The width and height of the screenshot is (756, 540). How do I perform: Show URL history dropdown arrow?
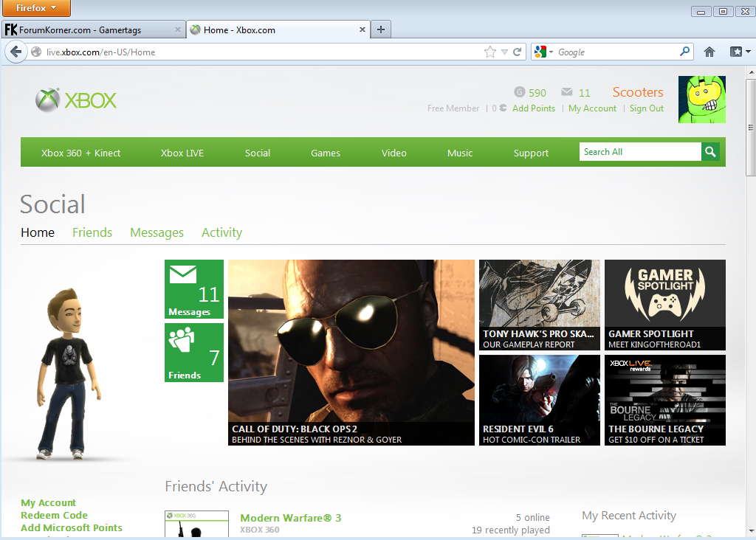coord(504,52)
